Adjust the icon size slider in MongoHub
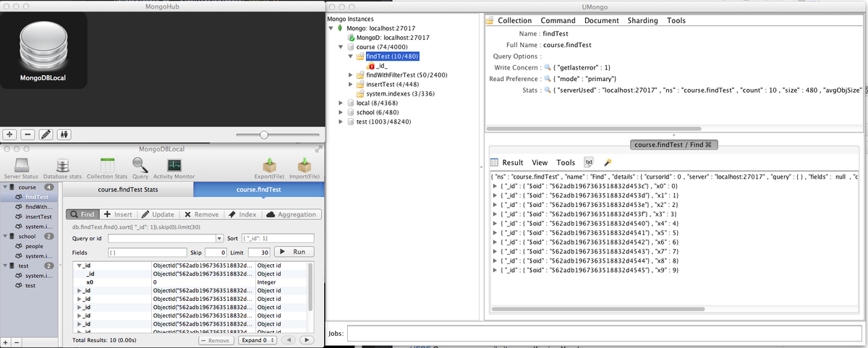This screenshot has height=348, width=868. [264, 135]
